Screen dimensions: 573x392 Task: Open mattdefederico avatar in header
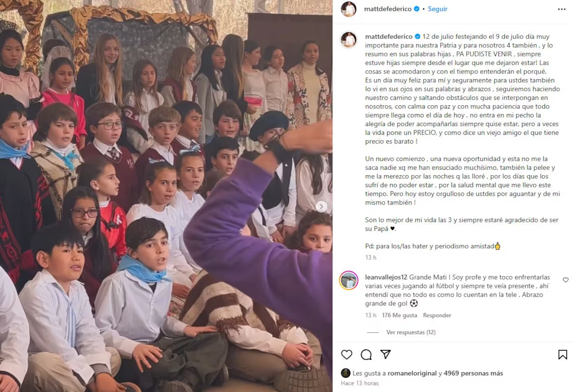[349, 9]
